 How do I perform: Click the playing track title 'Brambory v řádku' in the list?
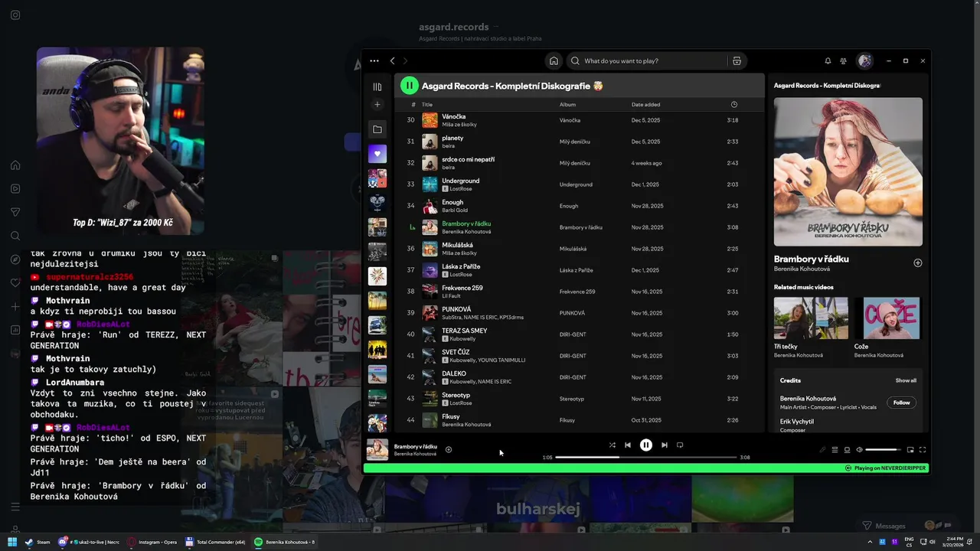[466, 223]
